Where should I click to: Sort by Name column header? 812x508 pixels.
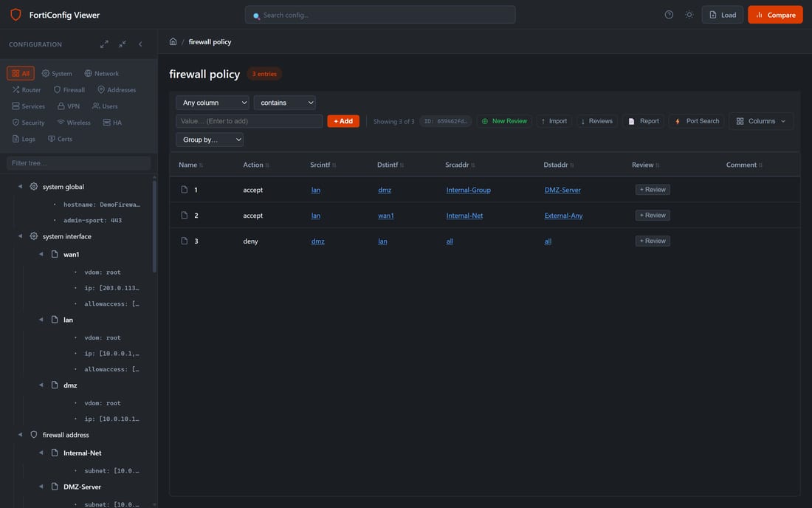tap(190, 165)
